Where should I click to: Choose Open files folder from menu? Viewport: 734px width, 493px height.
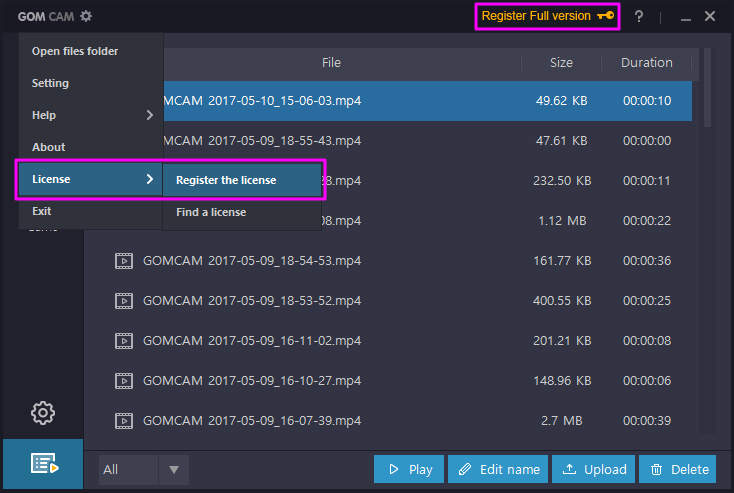[91, 51]
